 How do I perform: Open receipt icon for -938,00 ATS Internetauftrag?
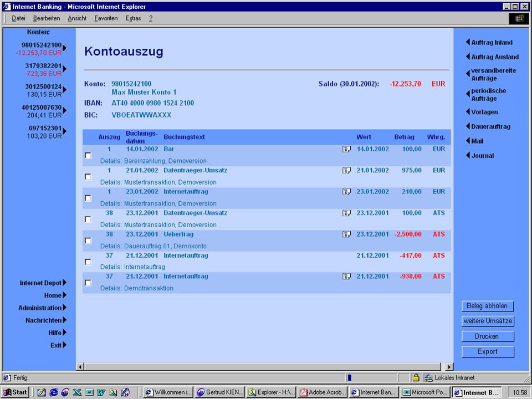click(x=346, y=276)
